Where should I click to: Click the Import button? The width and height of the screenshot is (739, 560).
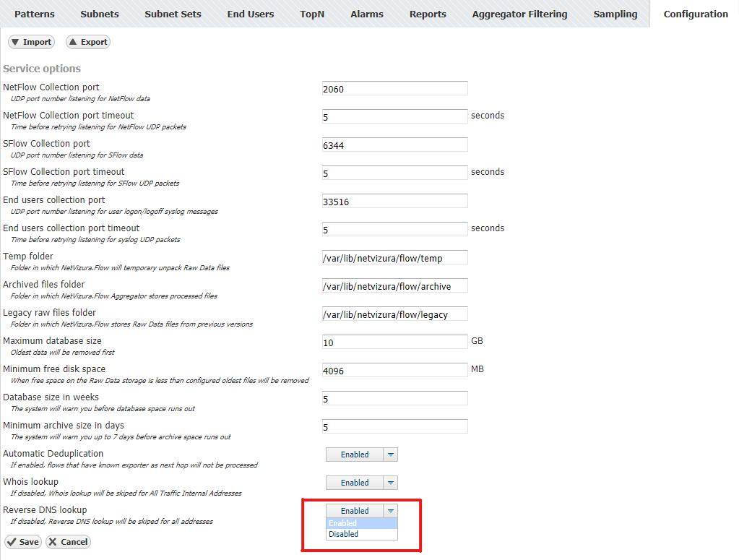(31, 42)
